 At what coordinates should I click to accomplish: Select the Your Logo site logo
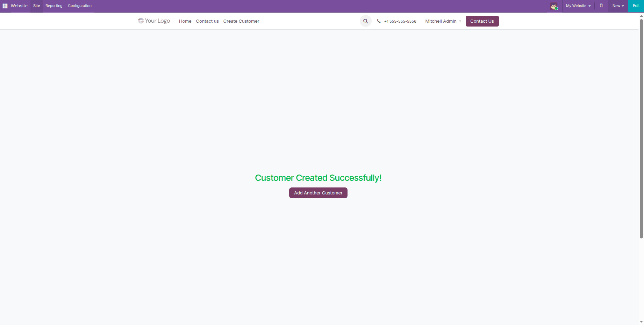click(154, 21)
